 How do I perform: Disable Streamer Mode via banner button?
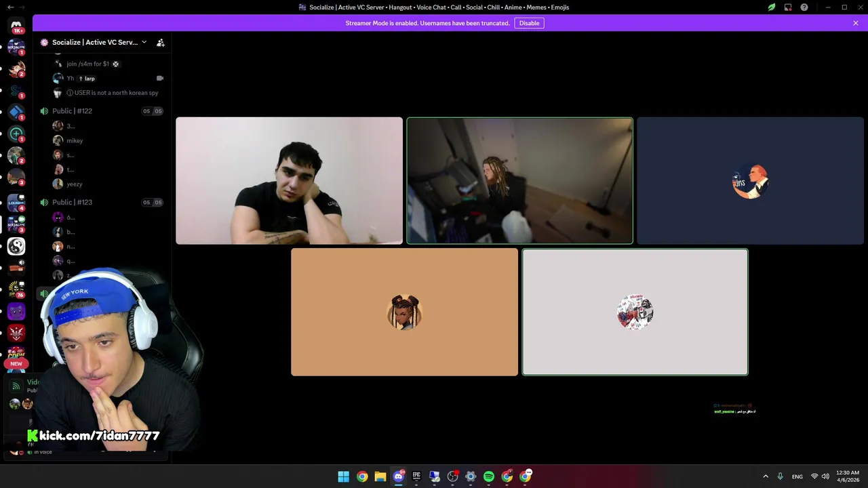pyautogui.click(x=529, y=23)
